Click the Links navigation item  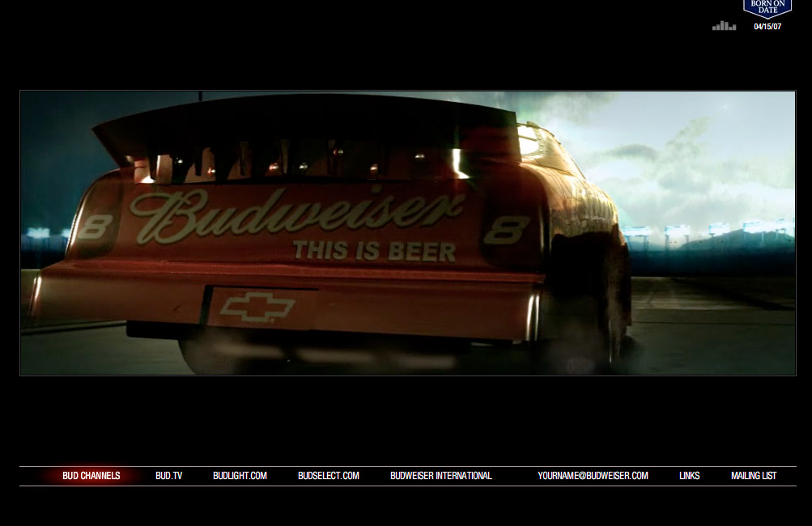(689, 476)
